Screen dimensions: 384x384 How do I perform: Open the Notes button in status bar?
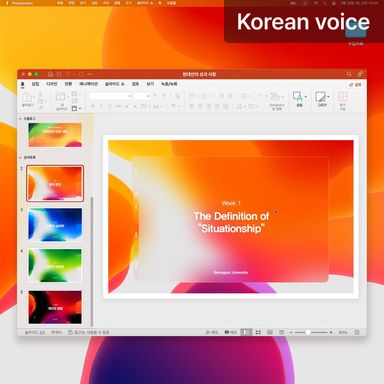[x=212, y=332]
